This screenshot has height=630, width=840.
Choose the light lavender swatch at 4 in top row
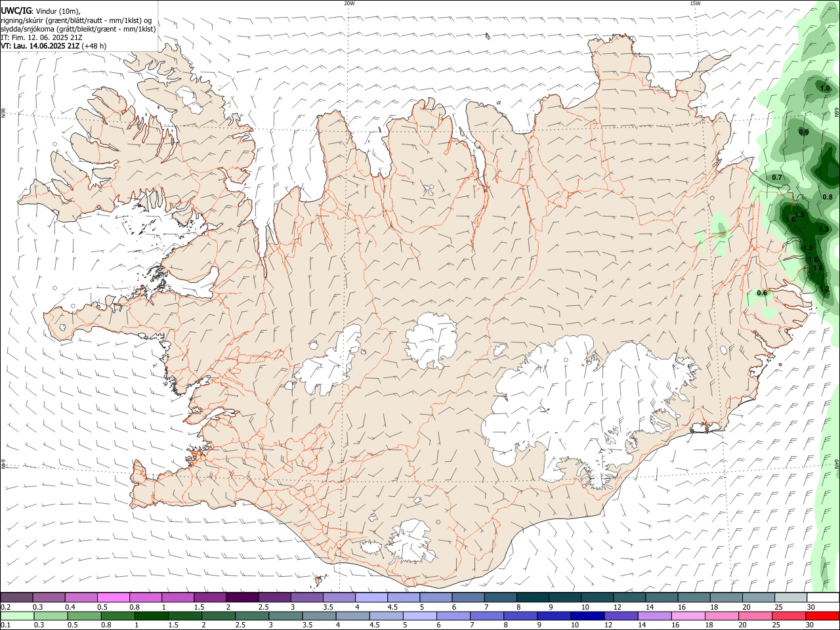click(371, 597)
